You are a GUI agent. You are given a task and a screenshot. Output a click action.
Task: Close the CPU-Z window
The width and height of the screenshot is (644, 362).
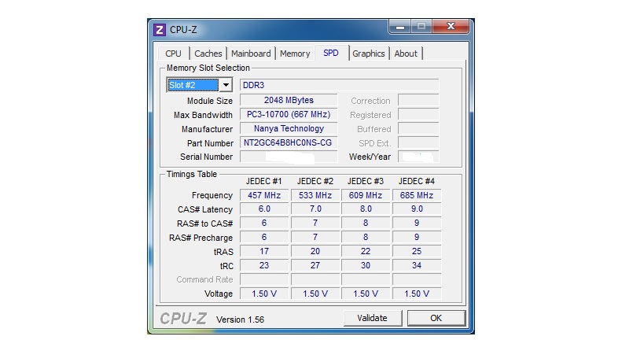451,26
